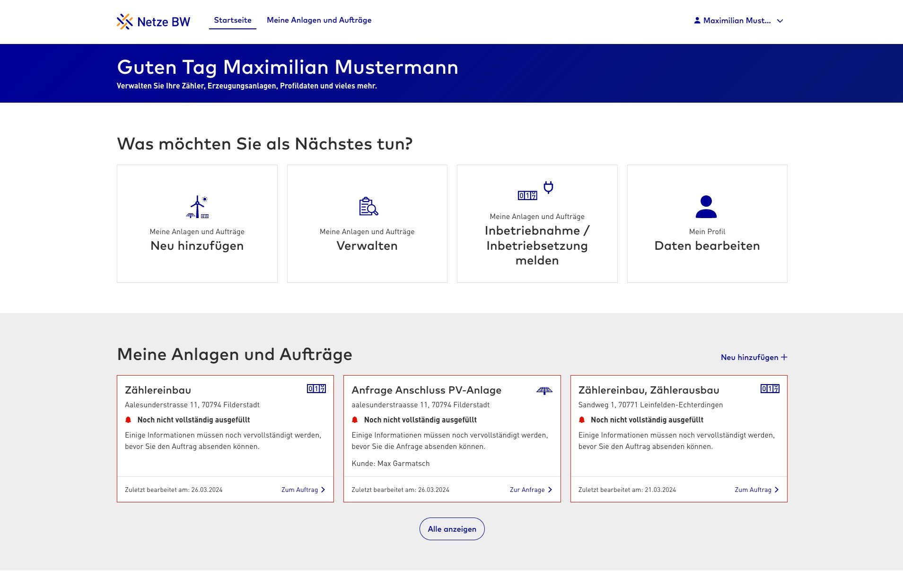Click the plus icon next to Neu hinzufügen link
Viewport: 903px width, 588px height.
[x=784, y=357]
